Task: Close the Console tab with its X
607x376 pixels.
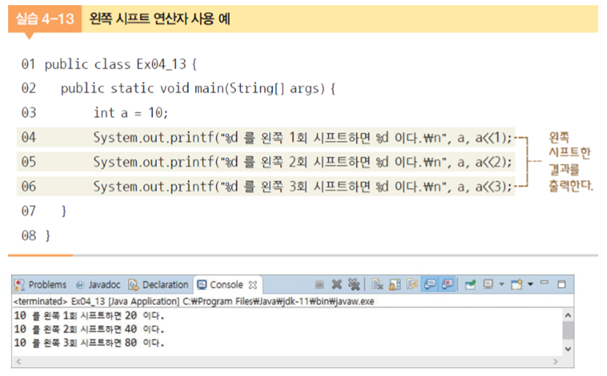Action: [253, 285]
